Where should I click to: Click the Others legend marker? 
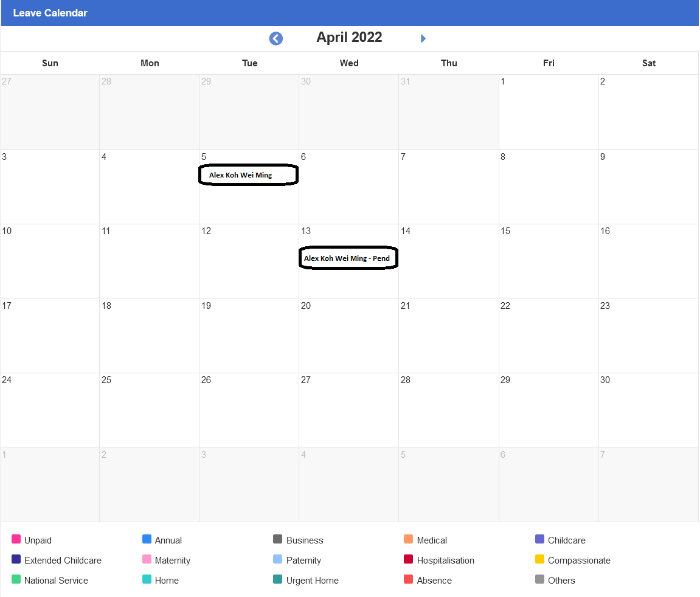coord(540,580)
